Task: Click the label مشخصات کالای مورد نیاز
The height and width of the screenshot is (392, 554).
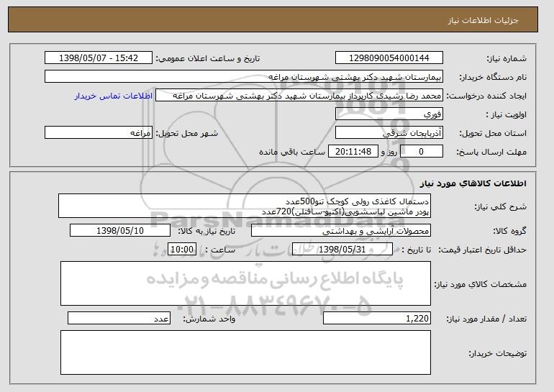Action: pos(481,284)
